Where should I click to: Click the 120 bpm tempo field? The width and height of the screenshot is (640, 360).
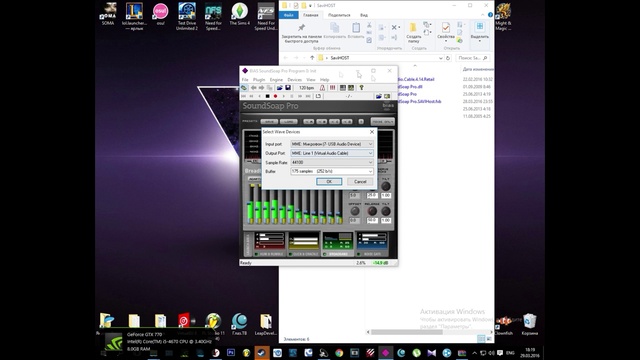[306, 88]
